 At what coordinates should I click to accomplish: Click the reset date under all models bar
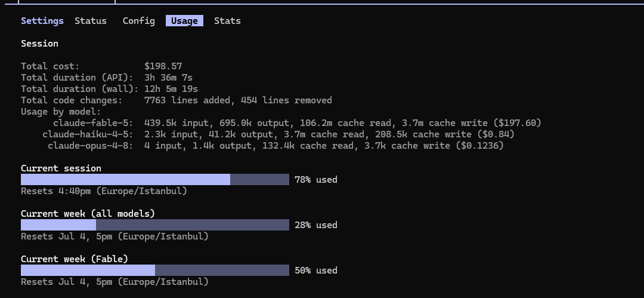tap(114, 236)
